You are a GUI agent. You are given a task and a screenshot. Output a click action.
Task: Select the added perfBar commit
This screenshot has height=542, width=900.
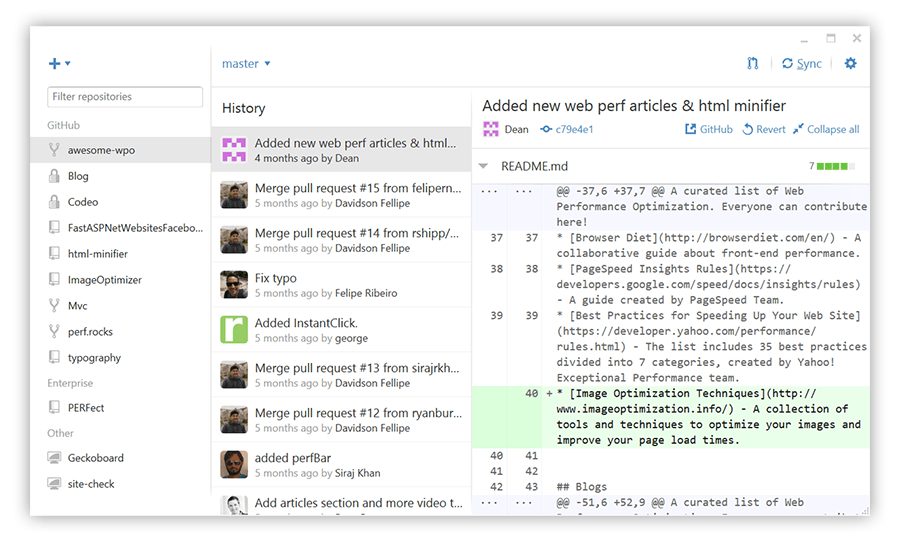(x=342, y=464)
